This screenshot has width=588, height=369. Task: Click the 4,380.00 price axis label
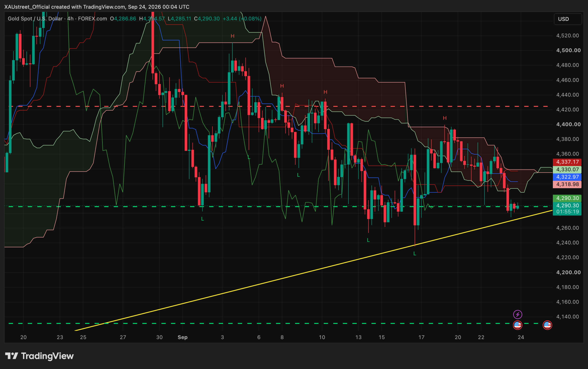tap(568, 139)
